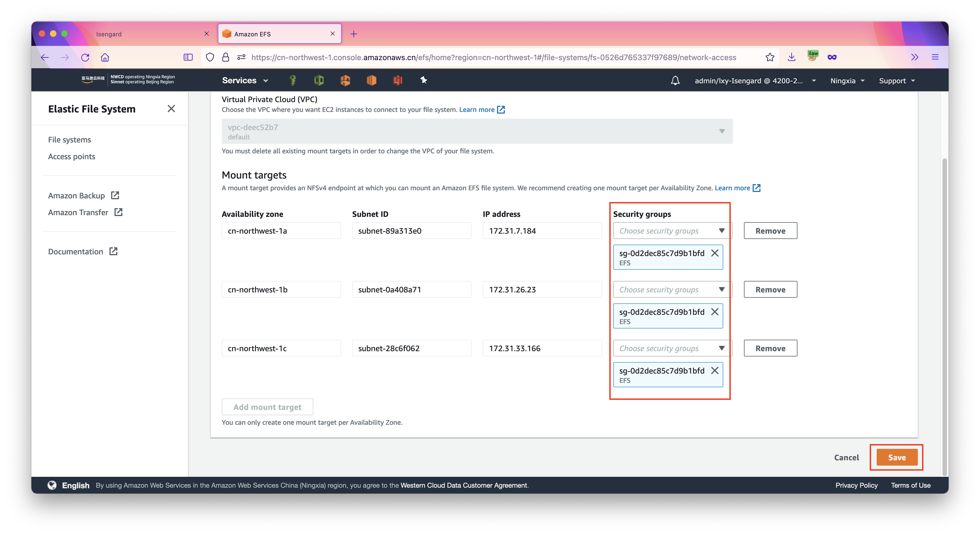The image size is (980, 535).
Task: Click the Add mount target button
Action: tap(267, 407)
